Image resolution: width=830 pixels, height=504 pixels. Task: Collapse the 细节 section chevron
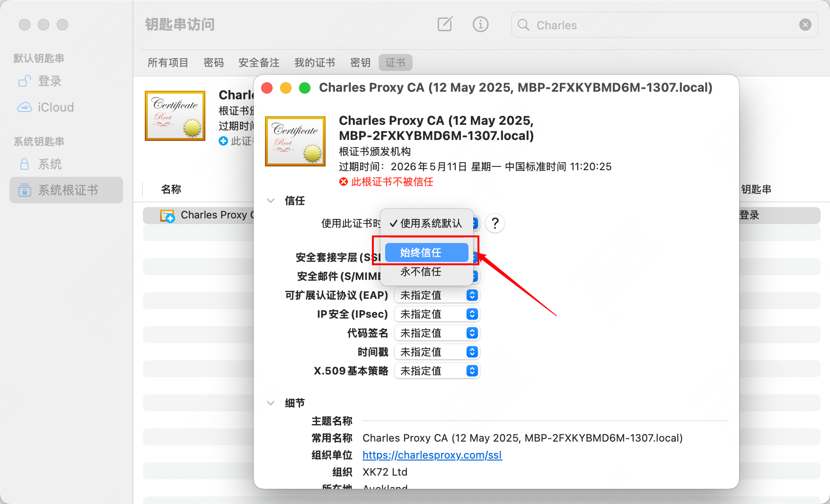(271, 403)
